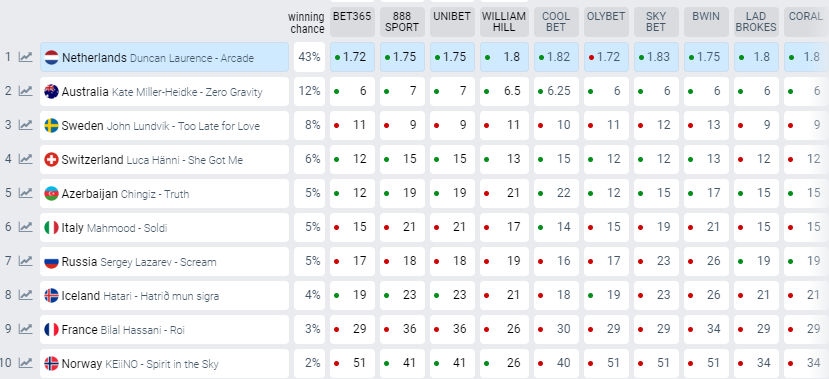Click the SKY BET column header
Screen dimensions: 829x379
[x=656, y=22]
